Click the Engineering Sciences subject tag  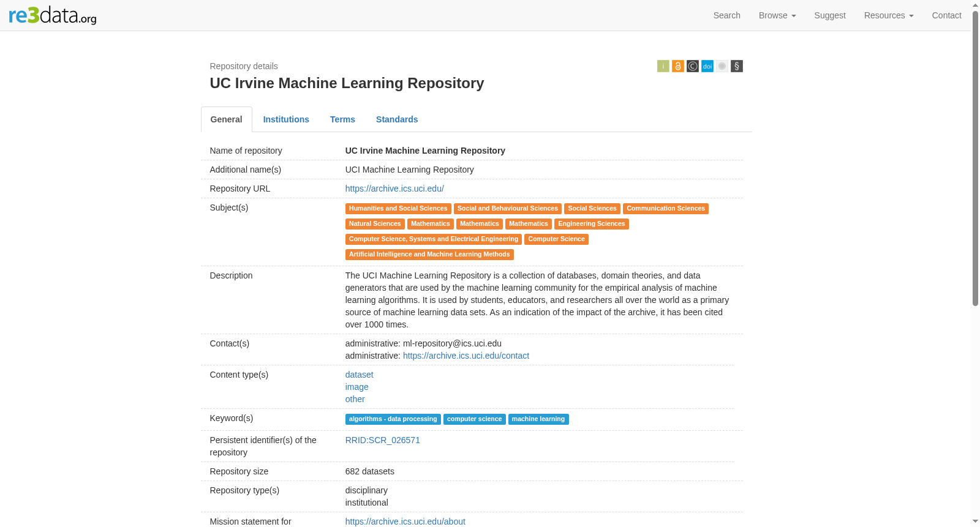(592, 224)
